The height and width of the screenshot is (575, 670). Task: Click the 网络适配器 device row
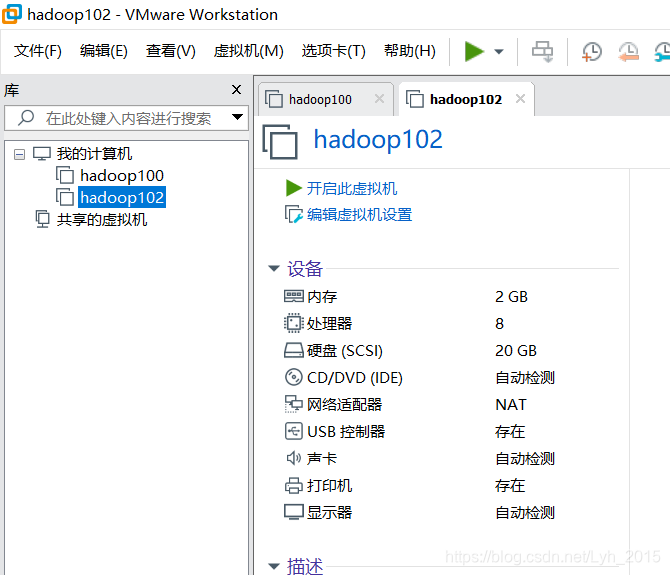(451, 405)
